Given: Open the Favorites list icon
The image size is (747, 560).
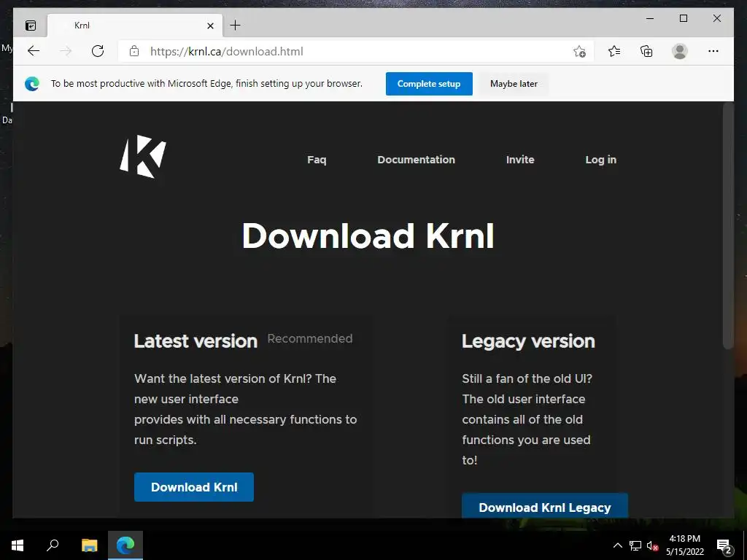Looking at the screenshot, I should pyautogui.click(x=614, y=51).
